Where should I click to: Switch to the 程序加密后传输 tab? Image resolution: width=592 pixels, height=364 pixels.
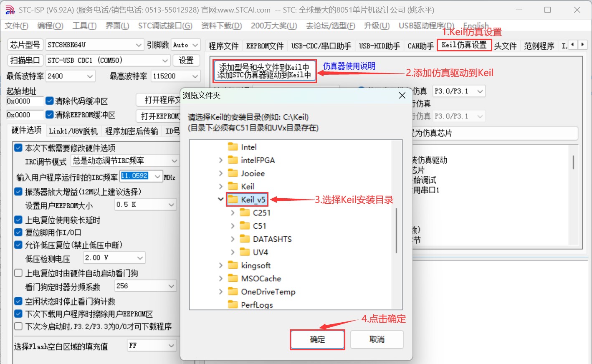click(x=132, y=131)
